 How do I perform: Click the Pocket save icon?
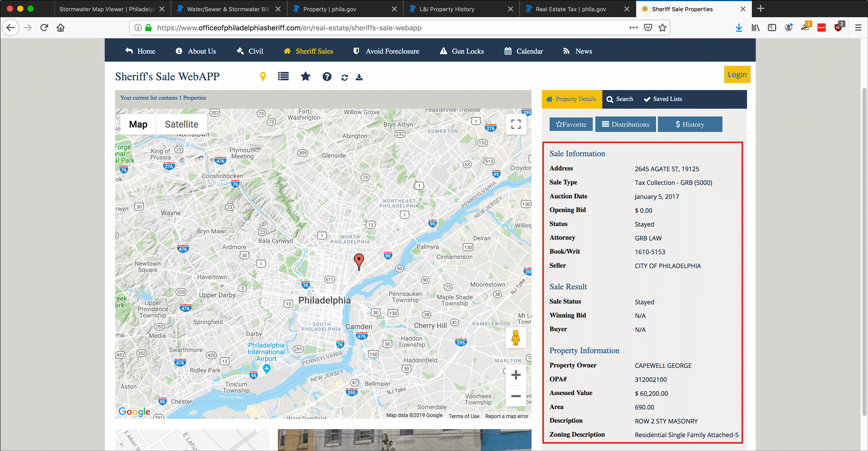click(648, 28)
